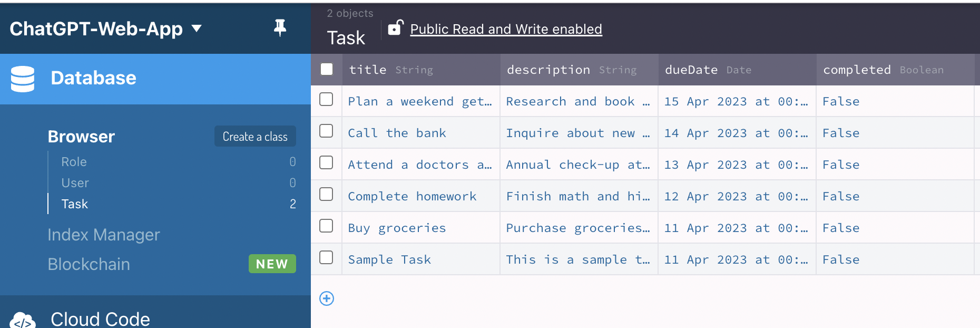Image resolution: width=980 pixels, height=328 pixels.
Task: Click the unlocked padlock security icon
Action: 396,27
